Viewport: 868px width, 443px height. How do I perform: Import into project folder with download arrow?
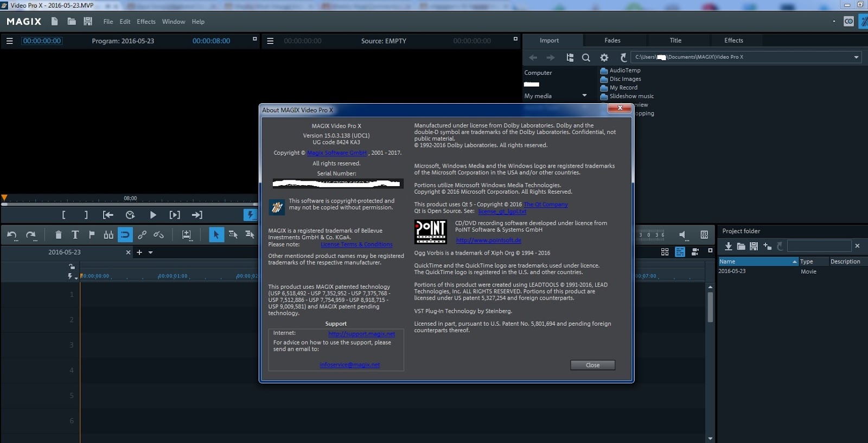tap(728, 246)
